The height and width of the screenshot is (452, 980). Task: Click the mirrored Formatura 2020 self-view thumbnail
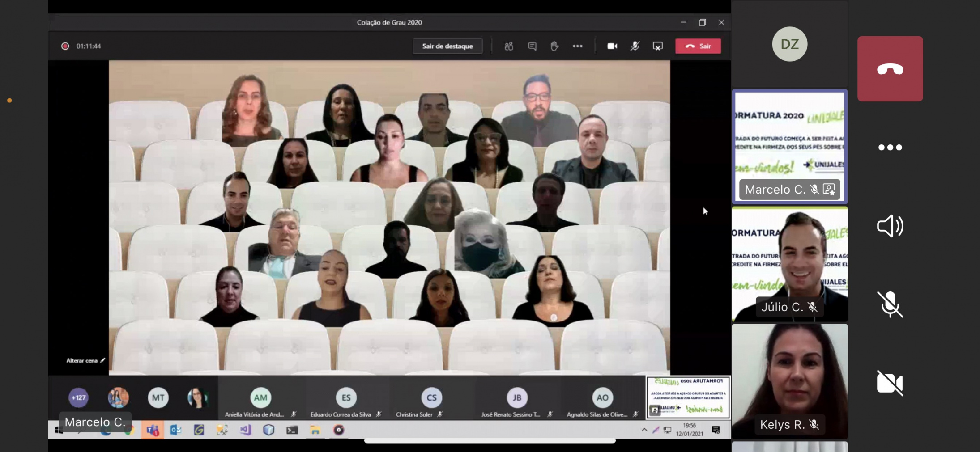[688, 397]
